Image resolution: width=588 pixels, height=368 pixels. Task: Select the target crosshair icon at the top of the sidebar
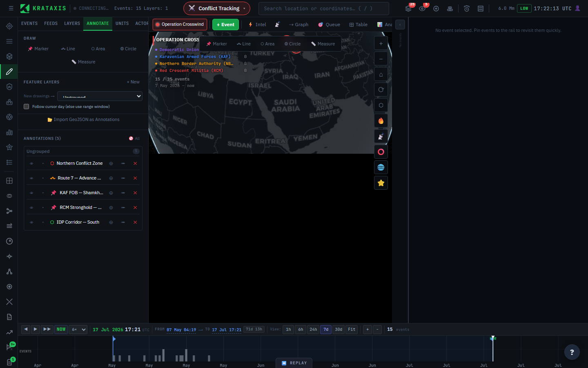click(x=9, y=26)
